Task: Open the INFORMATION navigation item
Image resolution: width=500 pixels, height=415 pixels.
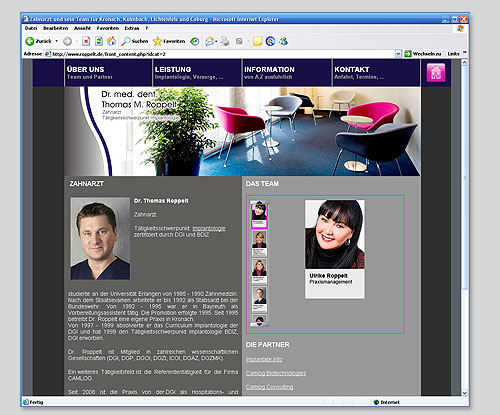Action: 287,73
